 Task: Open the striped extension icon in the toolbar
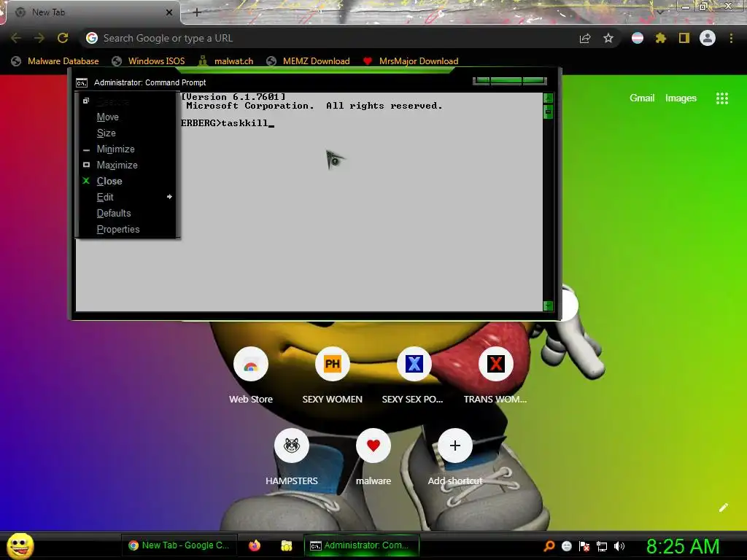(x=638, y=38)
